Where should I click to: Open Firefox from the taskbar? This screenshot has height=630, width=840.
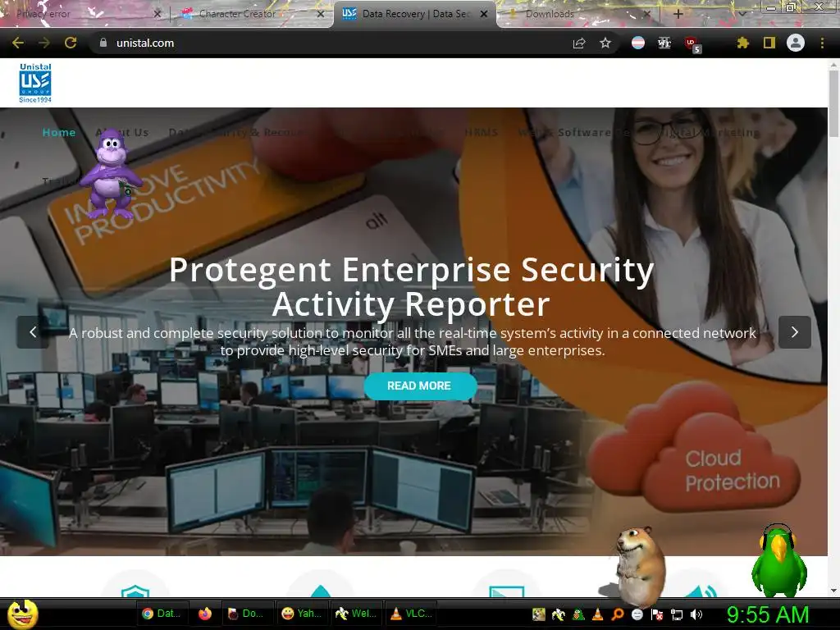click(204, 614)
